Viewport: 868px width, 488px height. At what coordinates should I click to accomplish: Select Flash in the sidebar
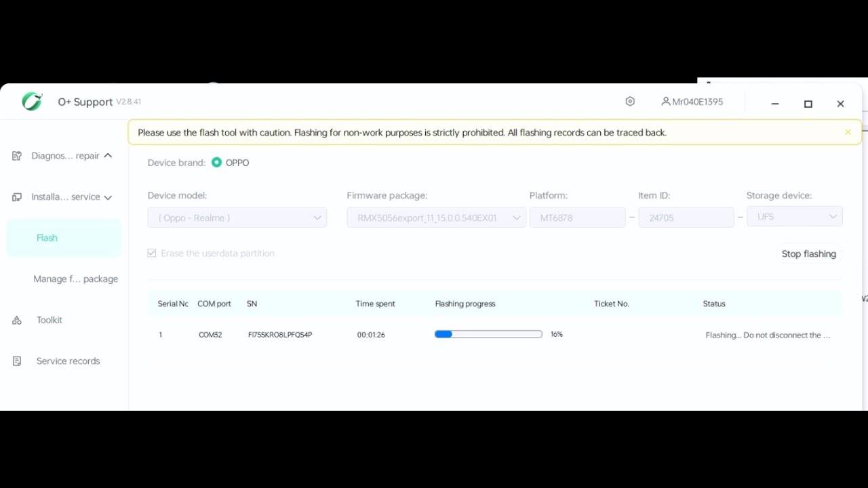[64, 238]
